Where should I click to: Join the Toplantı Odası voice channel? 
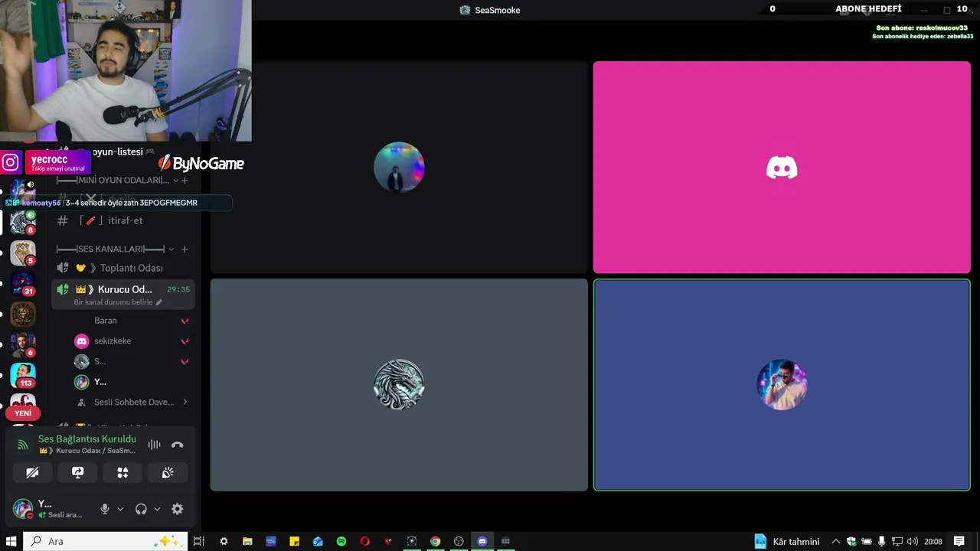coord(122,268)
